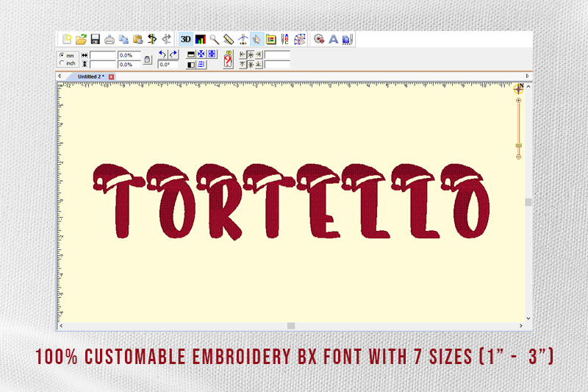Click the blue list align icon
588x392 pixels.
pos(201,65)
